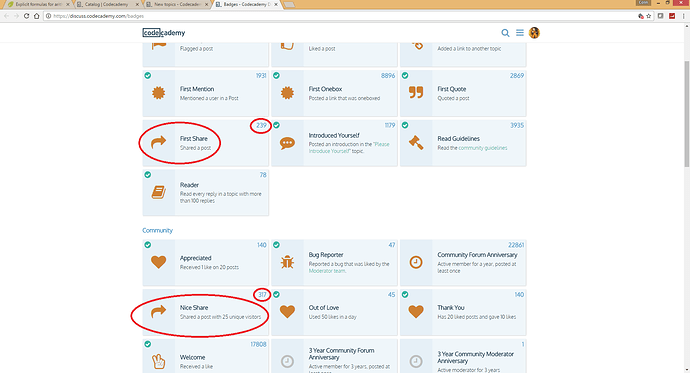Screen dimensions: 690x373
Task: Open the Nice Share badge title
Action: point(194,308)
